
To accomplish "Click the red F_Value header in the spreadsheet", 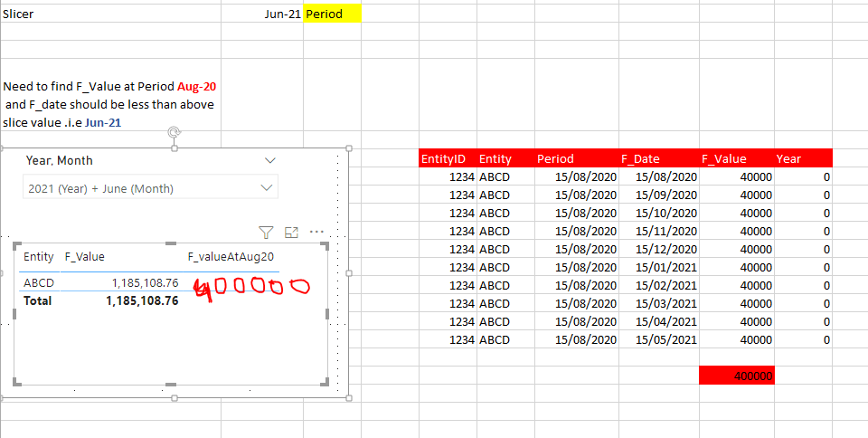I will point(737,158).
